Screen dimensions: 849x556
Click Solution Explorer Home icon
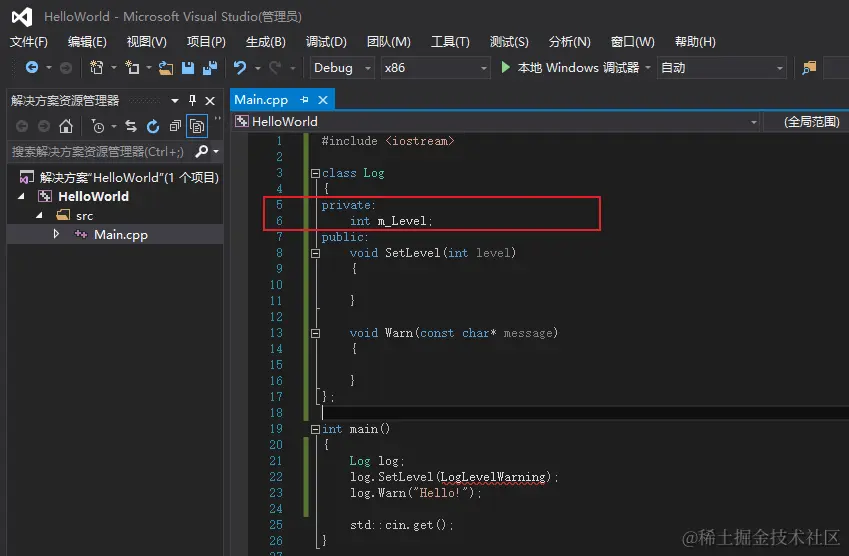(x=66, y=126)
